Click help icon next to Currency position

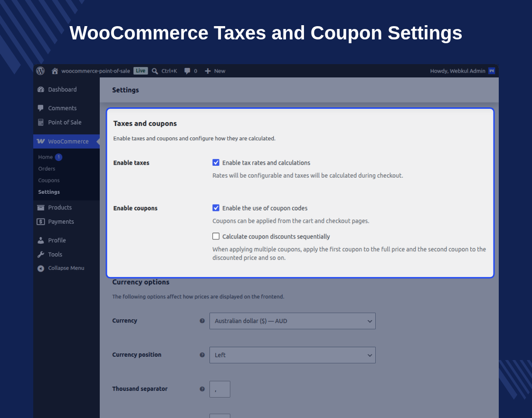click(x=202, y=355)
